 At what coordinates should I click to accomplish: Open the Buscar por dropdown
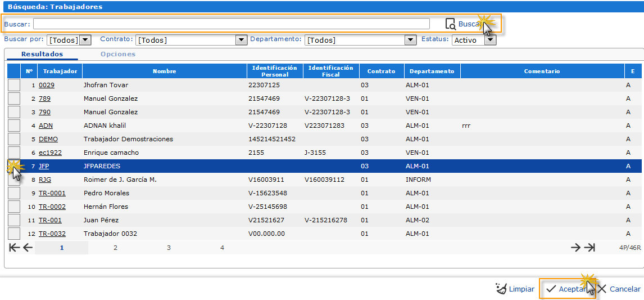pyautogui.click(x=85, y=40)
